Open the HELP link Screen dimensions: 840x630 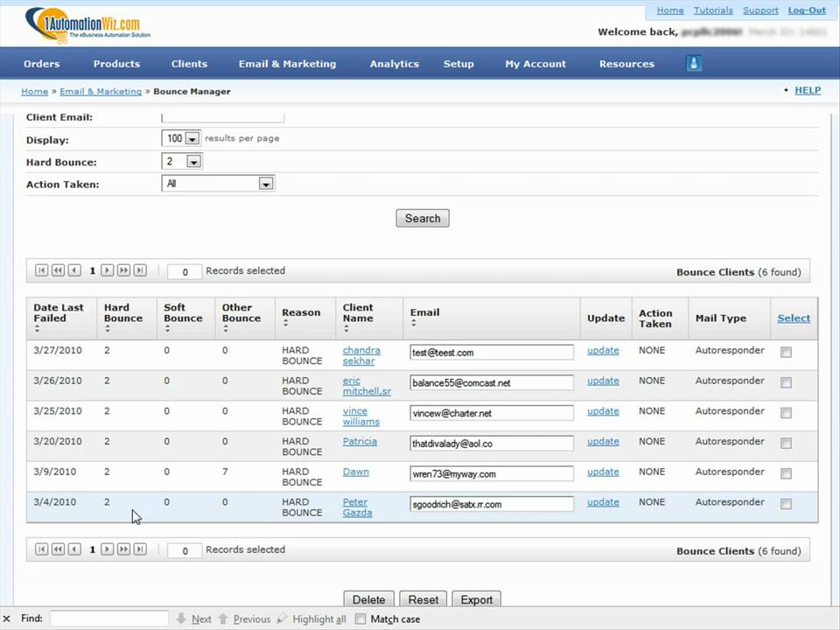pos(808,90)
